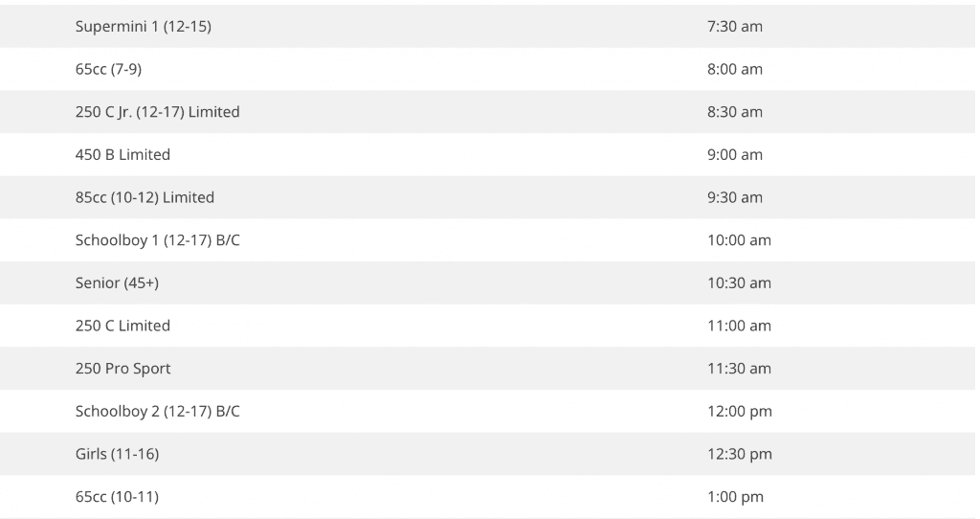Viewport: 980px width, 519px height.
Task: Select the 9:00 am time value
Action: pos(735,155)
